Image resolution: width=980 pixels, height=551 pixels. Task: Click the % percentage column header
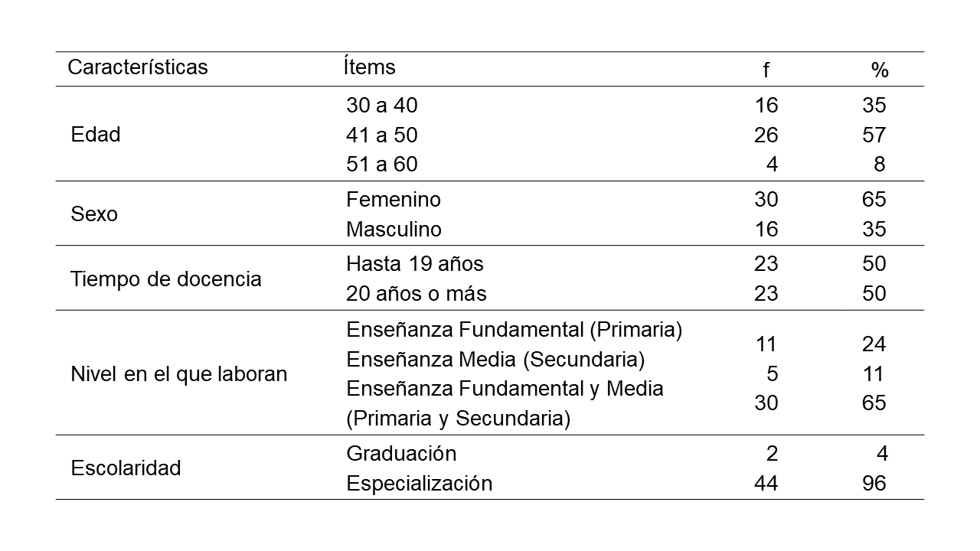pos(879,71)
